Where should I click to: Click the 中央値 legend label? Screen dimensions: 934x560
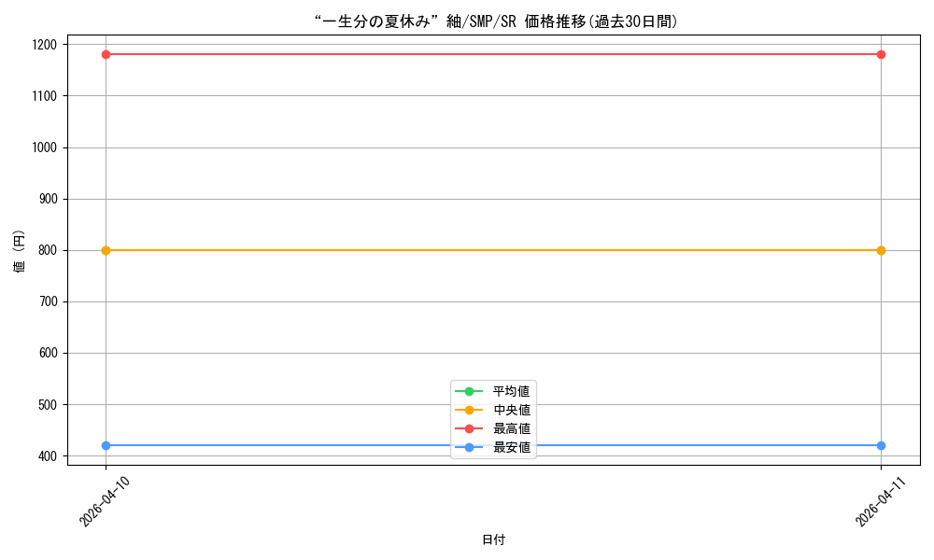tap(511, 410)
